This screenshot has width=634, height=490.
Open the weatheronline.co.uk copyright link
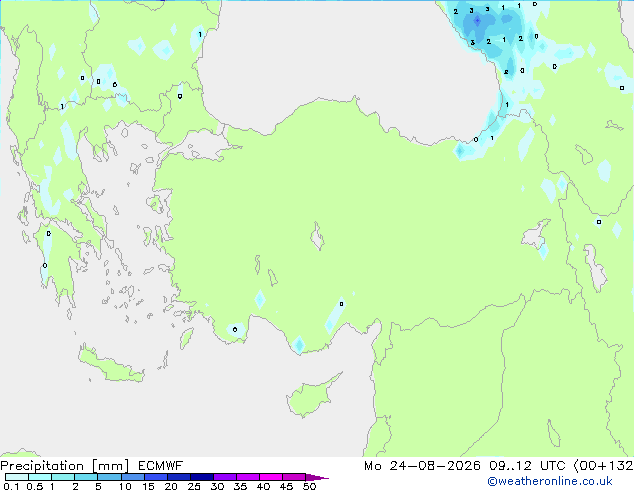(550, 481)
